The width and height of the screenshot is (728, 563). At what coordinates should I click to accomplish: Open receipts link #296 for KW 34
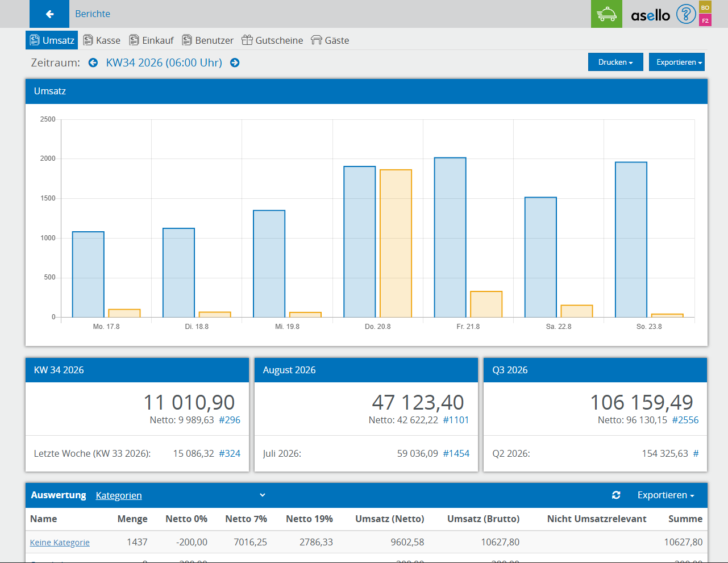pyautogui.click(x=230, y=420)
